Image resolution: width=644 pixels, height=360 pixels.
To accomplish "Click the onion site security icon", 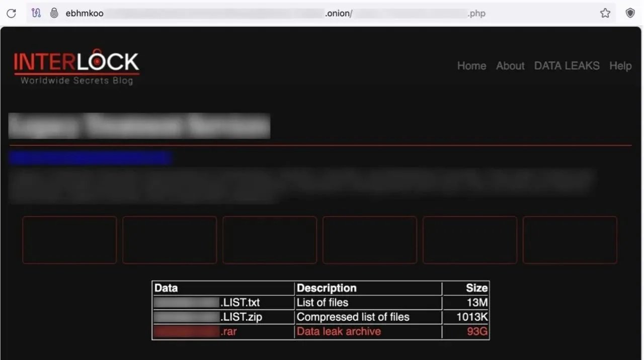I will point(54,13).
